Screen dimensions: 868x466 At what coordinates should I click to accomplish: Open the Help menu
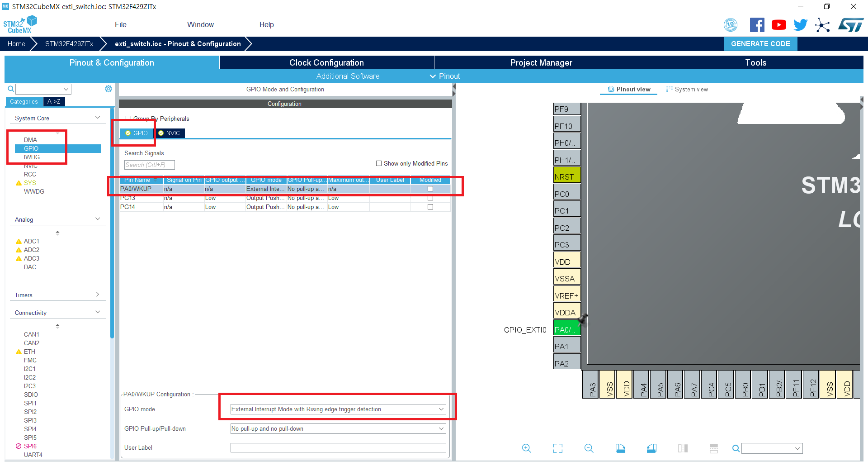[x=267, y=24]
